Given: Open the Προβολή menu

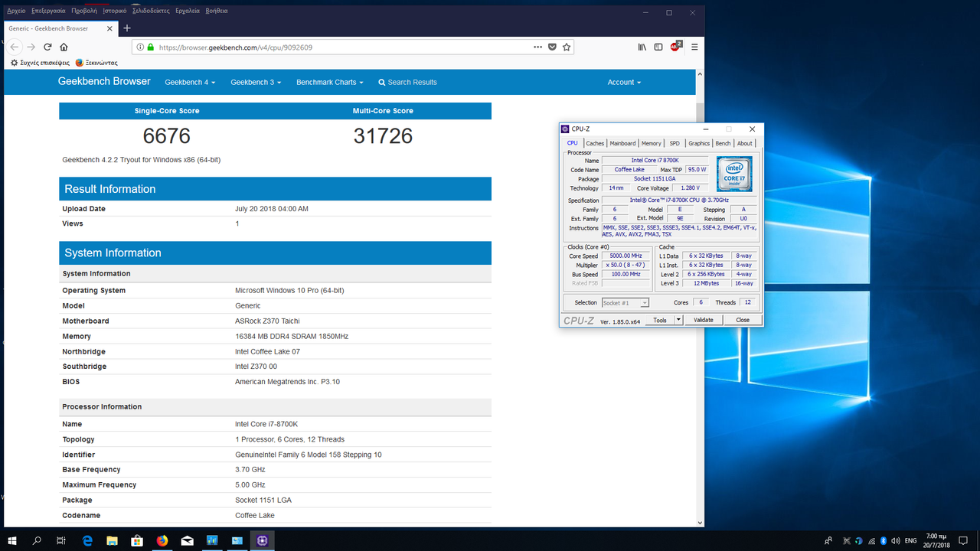Looking at the screenshot, I should tap(84, 11).
